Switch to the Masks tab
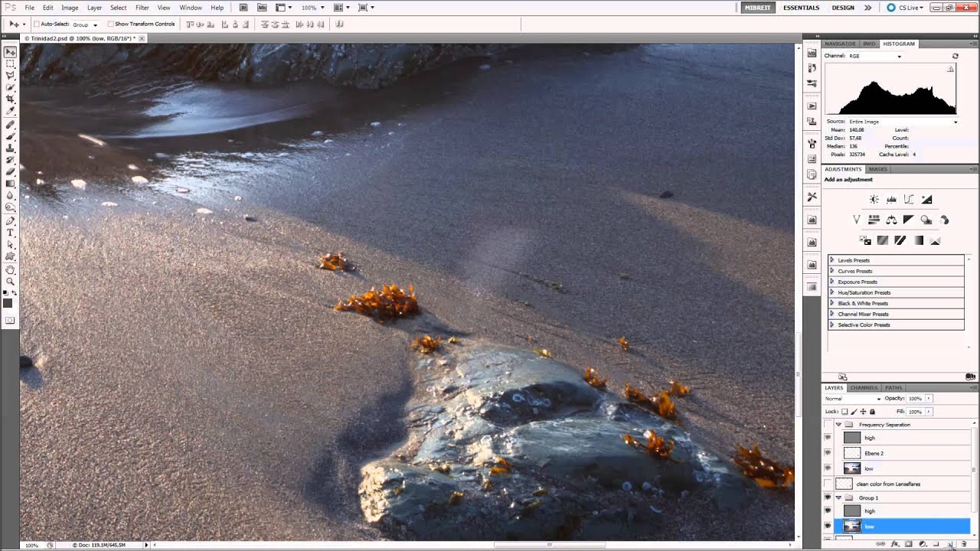Image resolution: width=980 pixels, height=551 pixels. [x=878, y=168]
